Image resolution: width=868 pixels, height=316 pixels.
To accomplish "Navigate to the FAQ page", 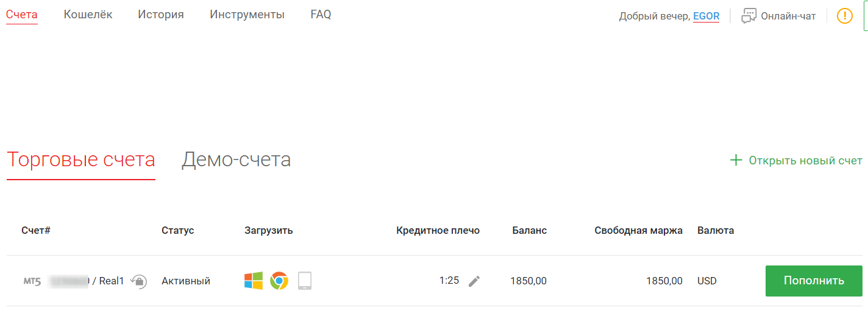I will (x=321, y=15).
